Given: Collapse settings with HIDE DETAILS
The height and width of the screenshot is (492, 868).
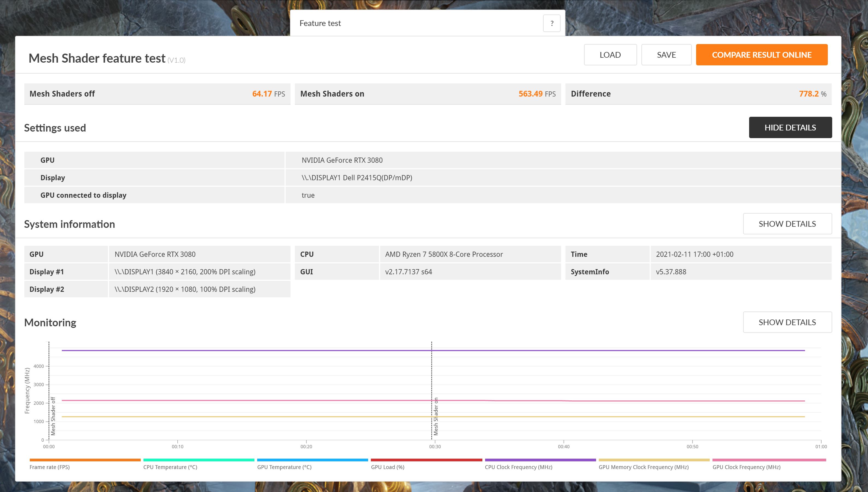Looking at the screenshot, I should 790,127.
